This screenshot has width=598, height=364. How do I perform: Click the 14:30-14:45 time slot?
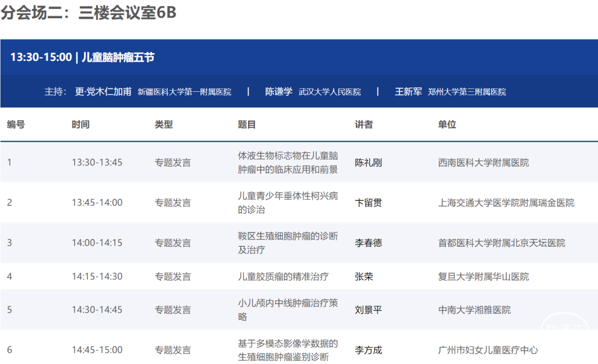[x=97, y=310]
